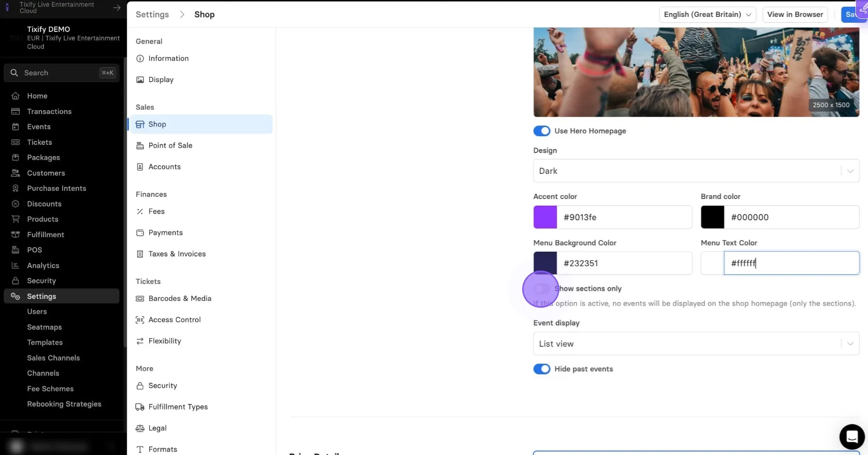Pick the black Brand color swatch

713,217
